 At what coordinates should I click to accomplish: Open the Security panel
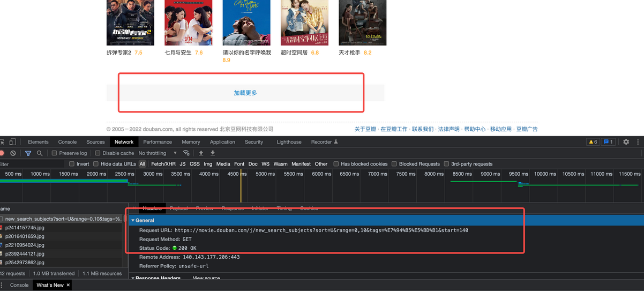[254, 142]
